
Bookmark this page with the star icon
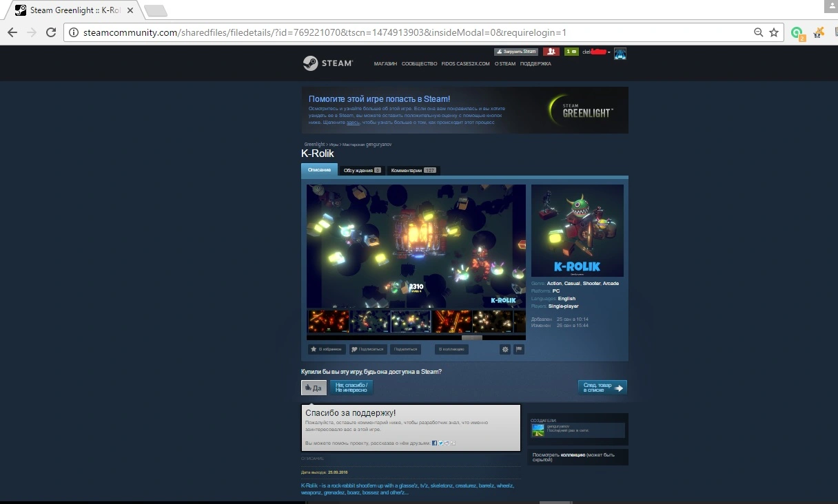pyautogui.click(x=774, y=32)
